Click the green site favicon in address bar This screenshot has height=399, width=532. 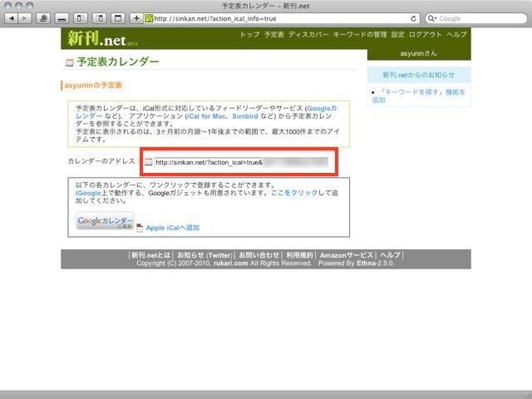[149, 18]
